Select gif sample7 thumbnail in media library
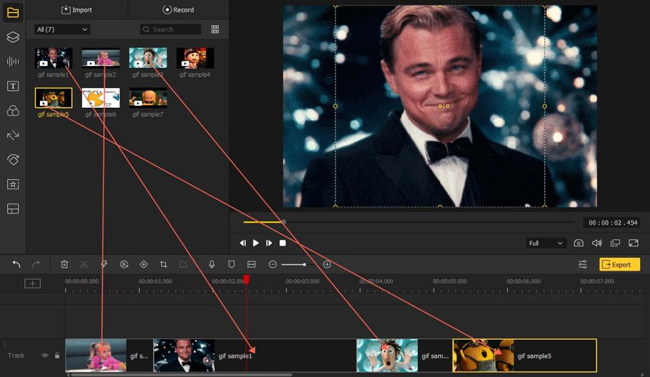 tap(148, 97)
